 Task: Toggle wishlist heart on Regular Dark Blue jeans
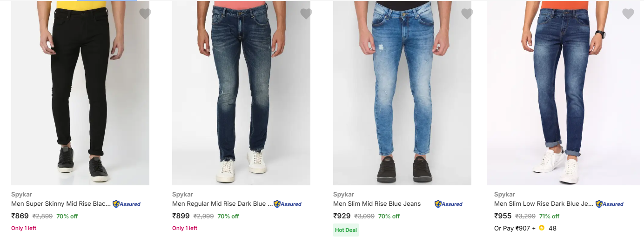pos(306,14)
